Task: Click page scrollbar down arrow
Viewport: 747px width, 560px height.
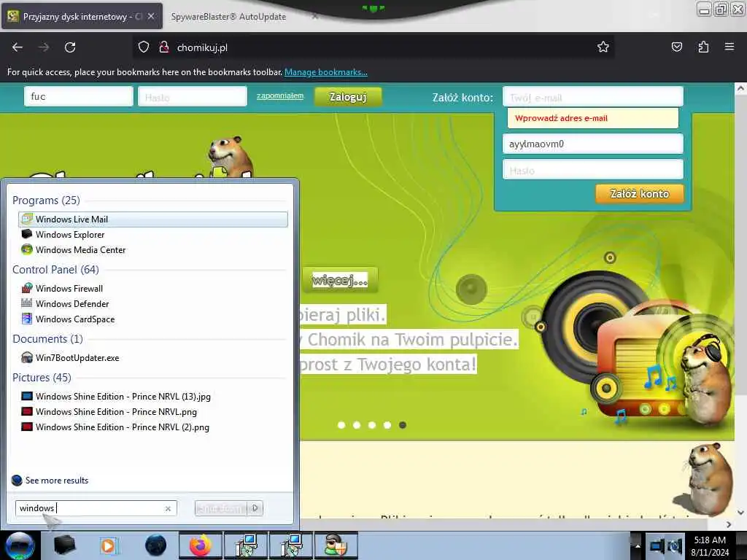Action: coord(740,513)
